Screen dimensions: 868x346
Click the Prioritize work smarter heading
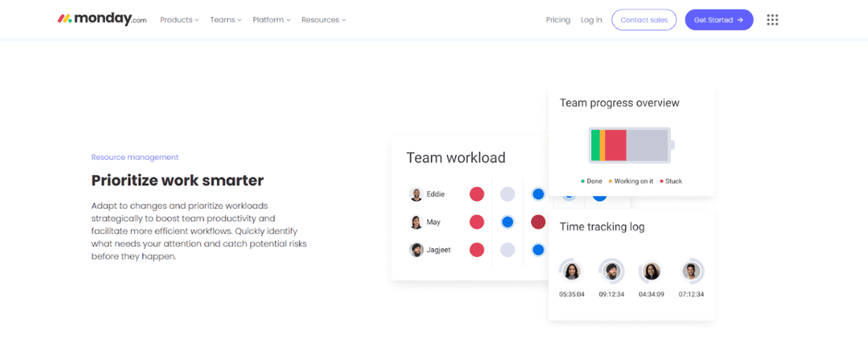coord(178,180)
